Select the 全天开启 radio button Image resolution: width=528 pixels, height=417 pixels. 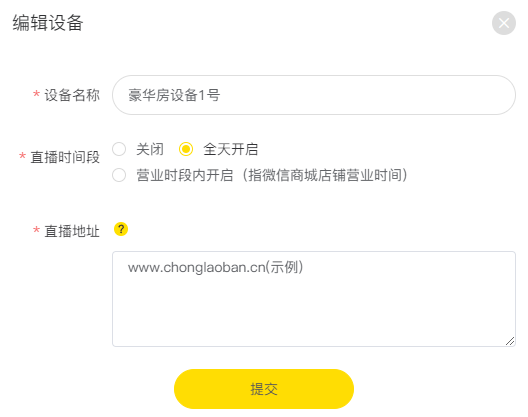pyautogui.click(x=186, y=149)
